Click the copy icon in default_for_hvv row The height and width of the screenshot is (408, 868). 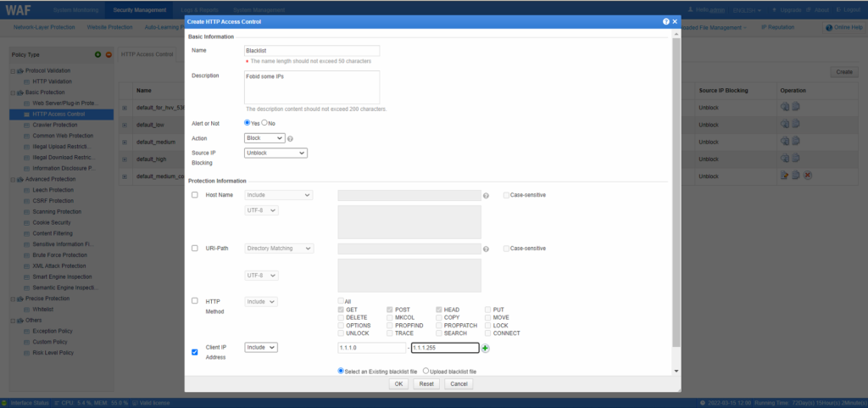[x=795, y=107]
